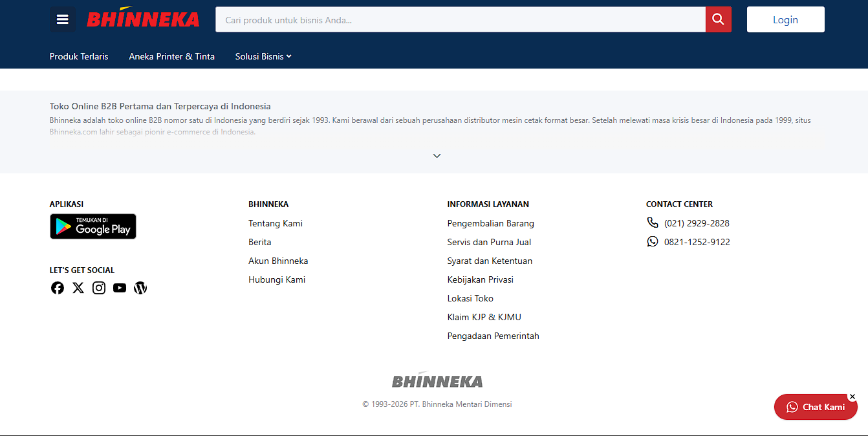The width and height of the screenshot is (868, 436).
Task: Click the WhatsApp icon beside 0821-1252-9122
Action: [653, 241]
